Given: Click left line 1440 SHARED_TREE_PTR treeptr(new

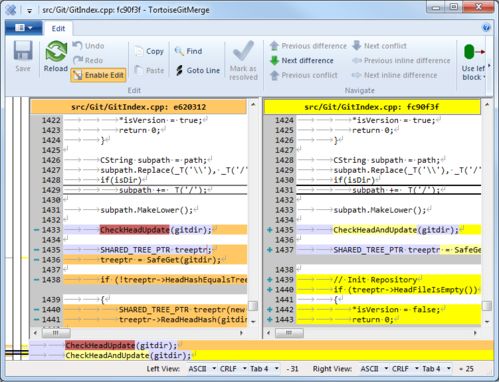Looking at the screenshot, I should click(155, 310).
